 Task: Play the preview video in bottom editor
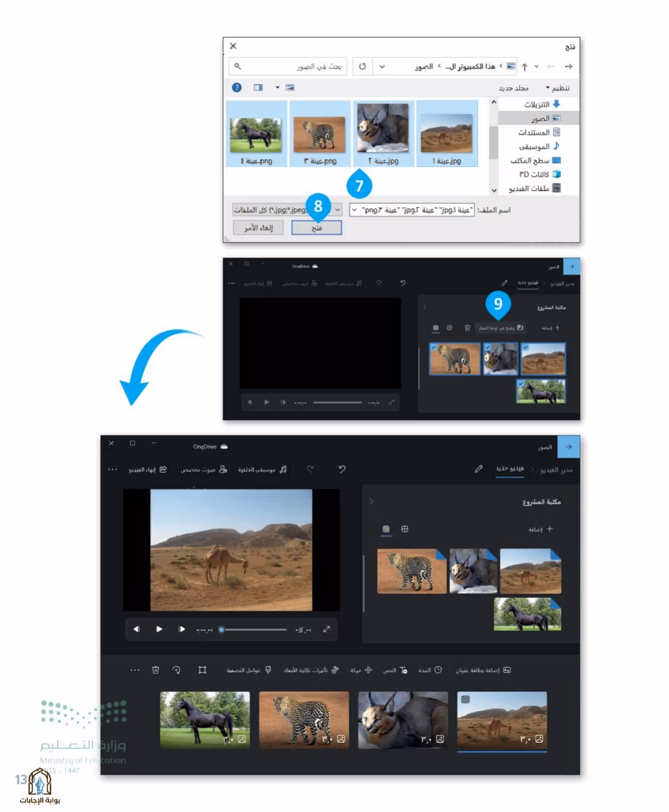(159, 629)
